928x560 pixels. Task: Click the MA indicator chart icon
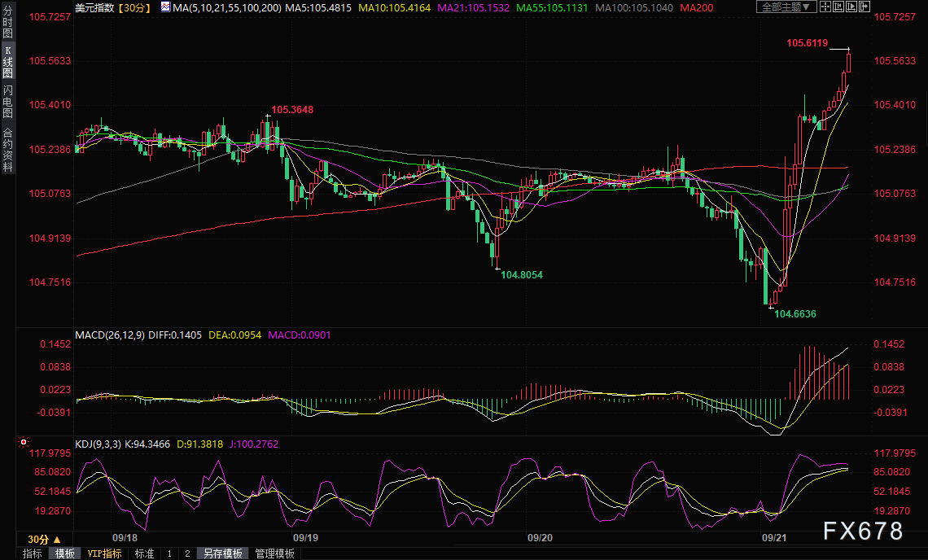(165, 7)
